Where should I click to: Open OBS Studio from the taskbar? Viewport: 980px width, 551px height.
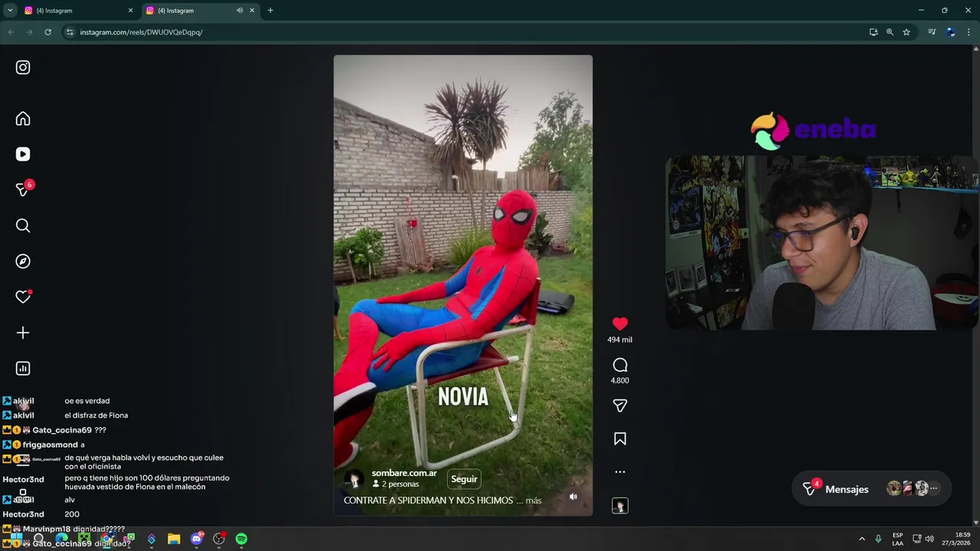coord(219,540)
